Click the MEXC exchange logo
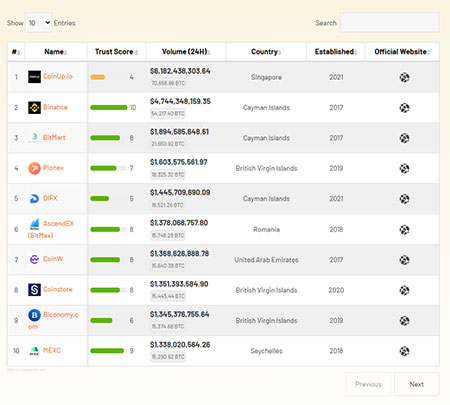Screen dimensions: 450x405 [34, 351]
